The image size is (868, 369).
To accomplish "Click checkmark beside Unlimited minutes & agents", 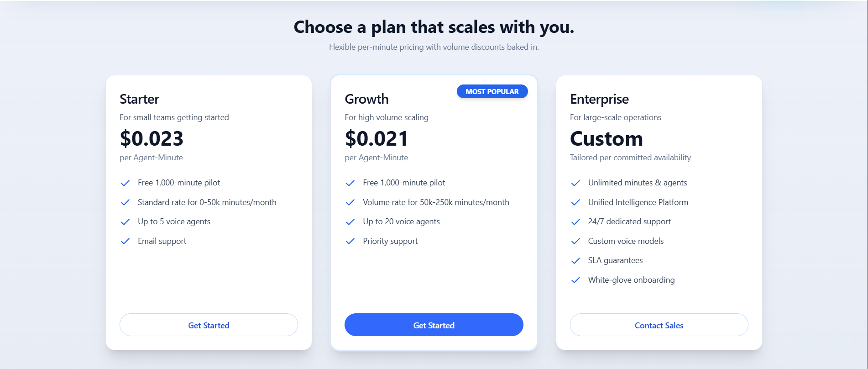I will tap(575, 183).
